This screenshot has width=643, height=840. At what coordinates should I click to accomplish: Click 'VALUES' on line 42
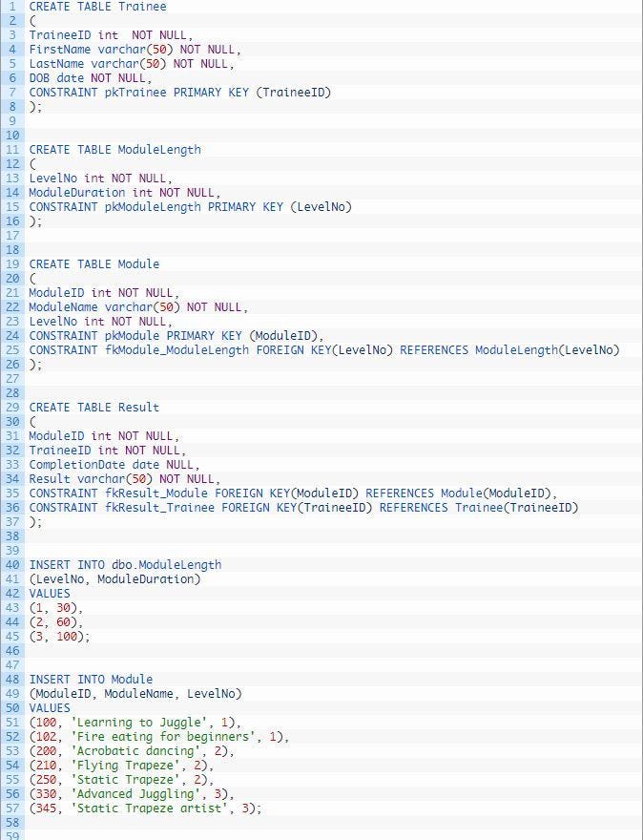click(50, 594)
